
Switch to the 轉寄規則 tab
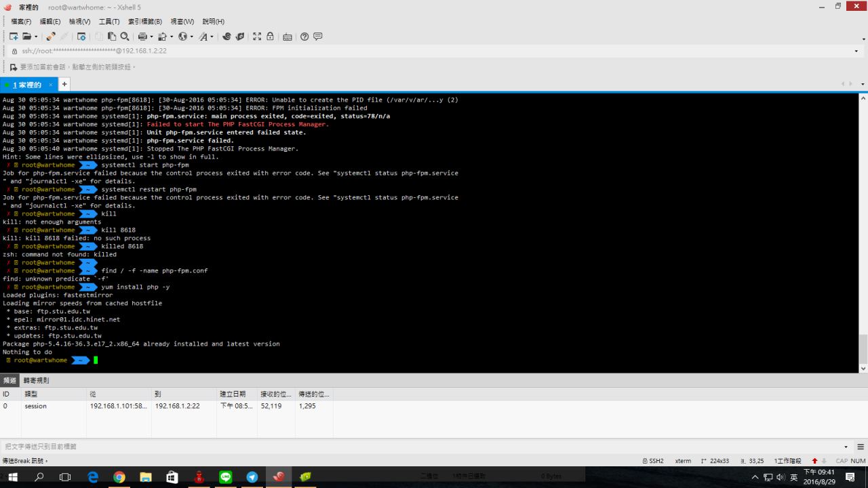coord(37,380)
